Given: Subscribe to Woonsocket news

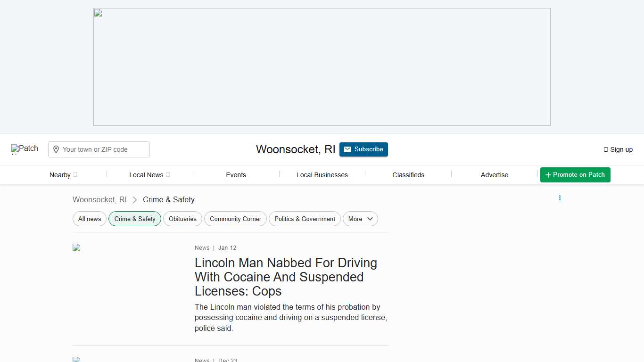Looking at the screenshot, I should click(363, 149).
